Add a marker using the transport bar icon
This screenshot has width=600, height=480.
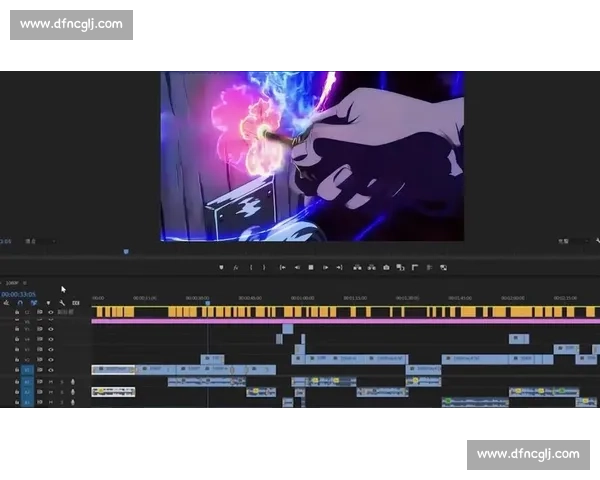click(221, 268)
